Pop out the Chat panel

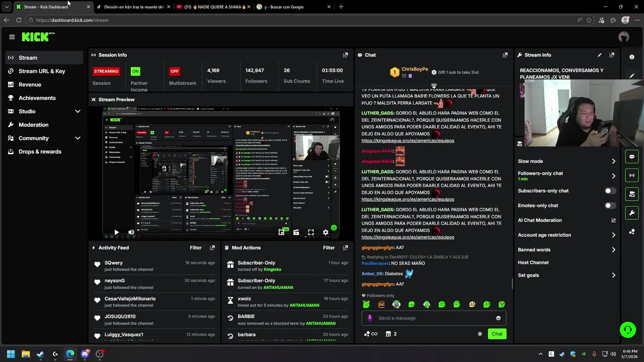pyautogui.click(x=505, y=55)
